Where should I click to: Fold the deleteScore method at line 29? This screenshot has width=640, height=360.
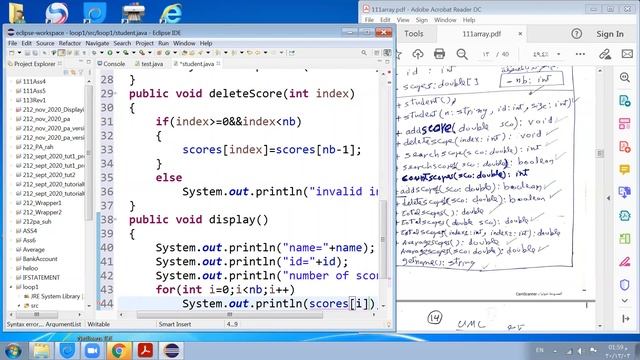[x=116, y=93]
